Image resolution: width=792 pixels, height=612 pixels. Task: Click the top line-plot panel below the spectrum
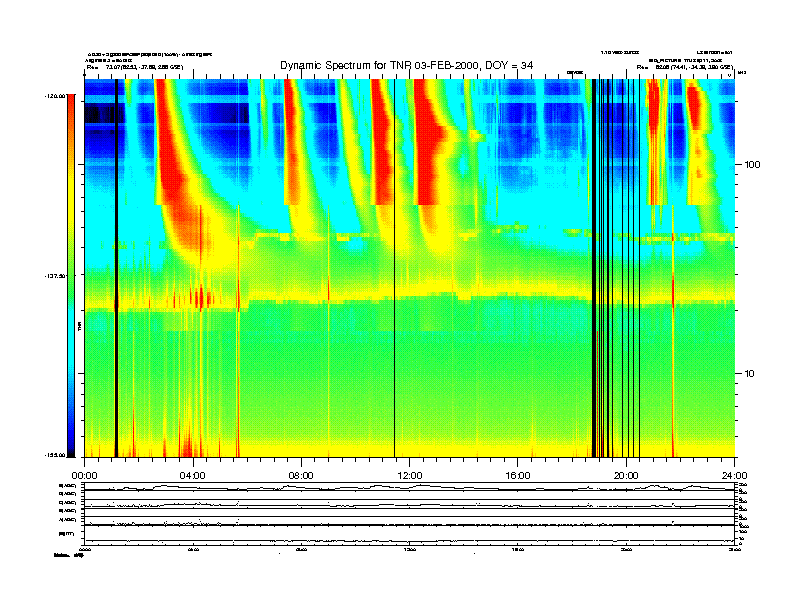pos(410,487)
